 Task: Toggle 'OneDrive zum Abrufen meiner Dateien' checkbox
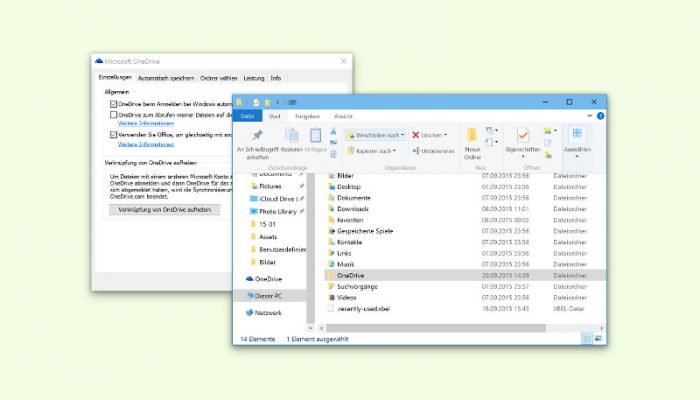113,115
